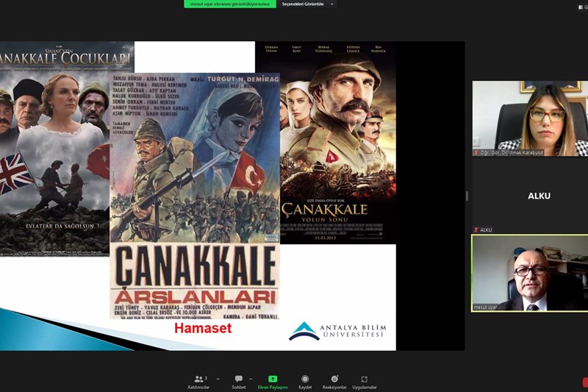Image resolution: width=588 pixels, height=392 pixels.
Task: Open the view layout icon at top right
Action: tap(581, 7)
